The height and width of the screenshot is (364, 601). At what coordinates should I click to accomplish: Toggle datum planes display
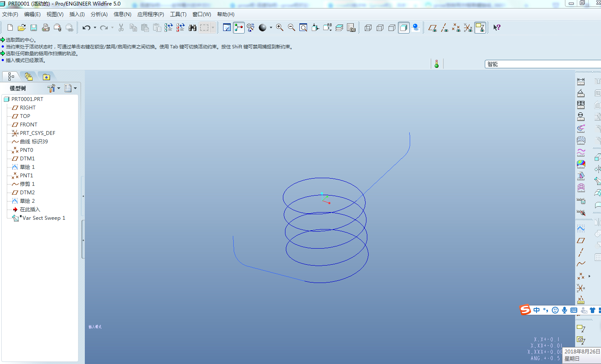[432, 28]
